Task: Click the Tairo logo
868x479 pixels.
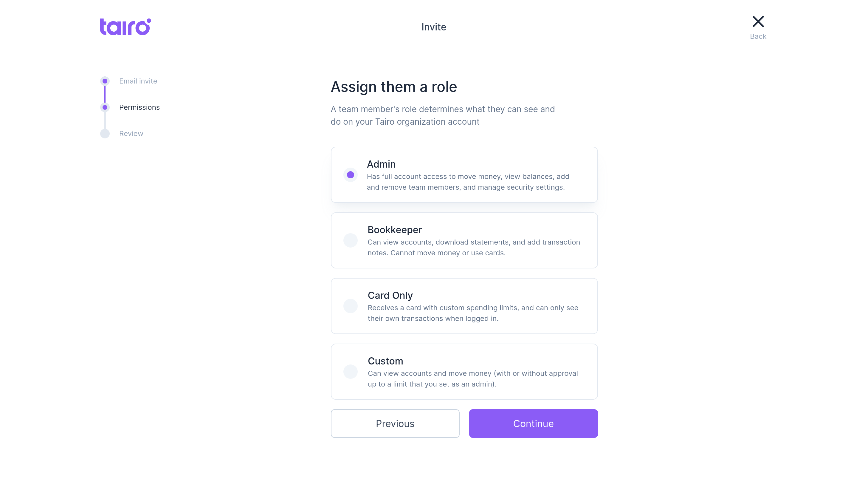Action: [x=125, y=27]
